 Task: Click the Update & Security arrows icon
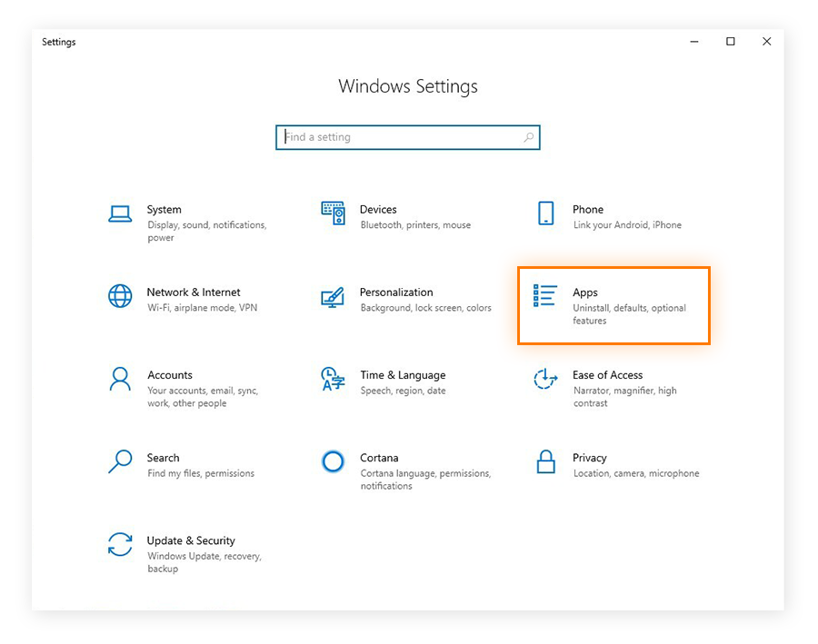[x=120, y=544]
